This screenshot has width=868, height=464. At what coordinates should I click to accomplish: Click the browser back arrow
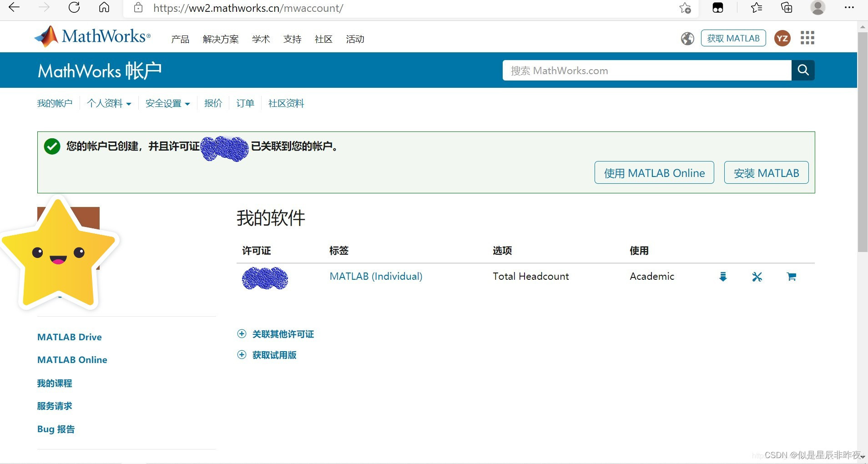[x=14, y=7]
